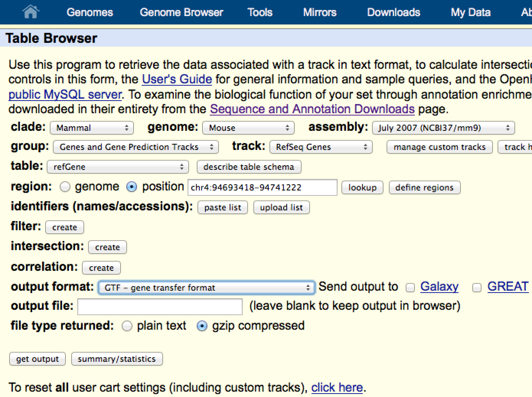
Task: Click manage custom tracks button
Action: [439, 147]
